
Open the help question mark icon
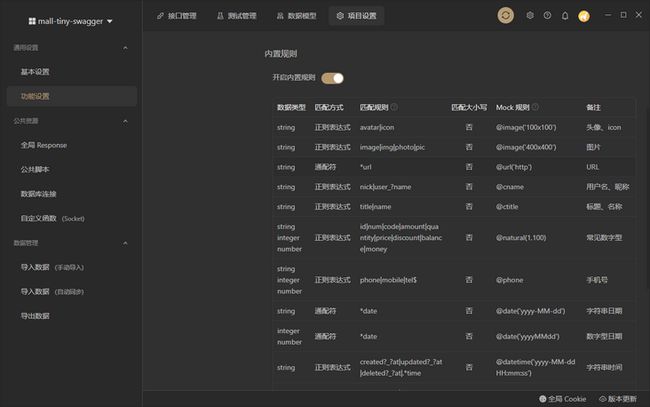[x=547, y=16]
